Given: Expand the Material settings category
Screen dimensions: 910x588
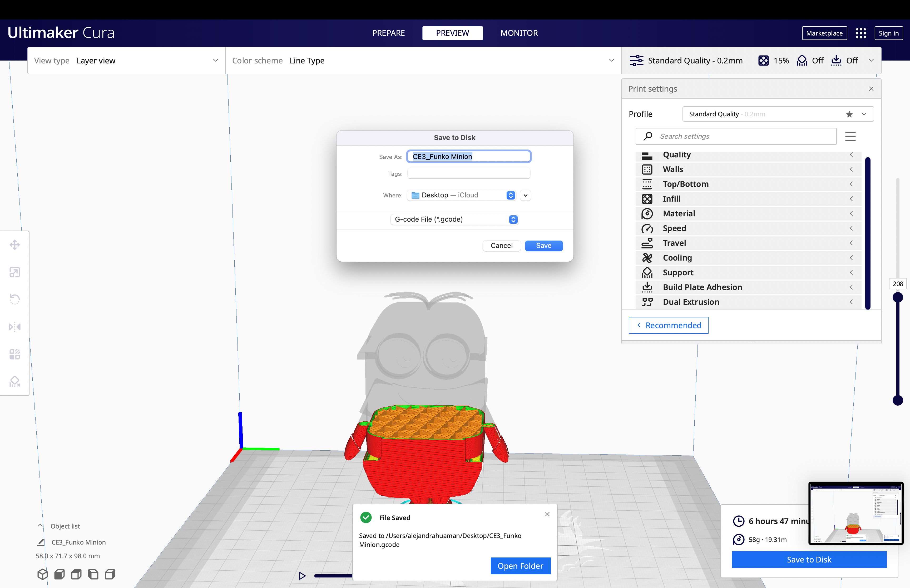Looking at the screenshot, I should 748,213.
